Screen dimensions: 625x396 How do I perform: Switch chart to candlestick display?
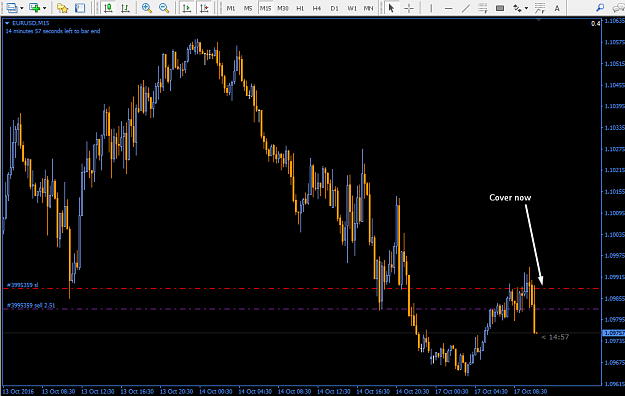(x=108, y=8)
